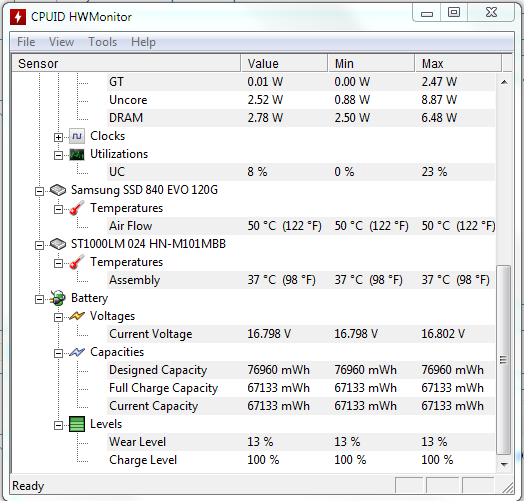Viewport: 524px width, 501px height.
Task: Click the thermometer icon under ST1000LM 024
Action: click(77, 262)
